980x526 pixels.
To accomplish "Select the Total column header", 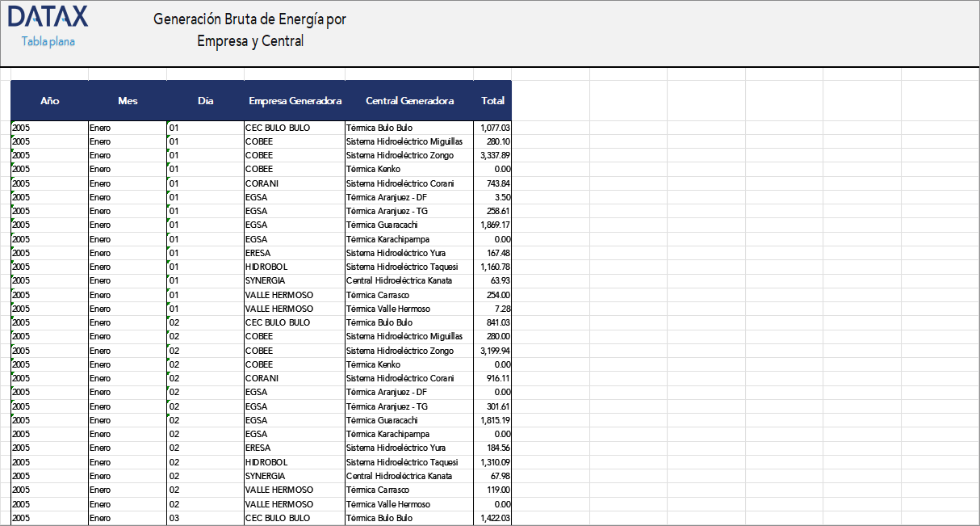I will coord(492,101).
